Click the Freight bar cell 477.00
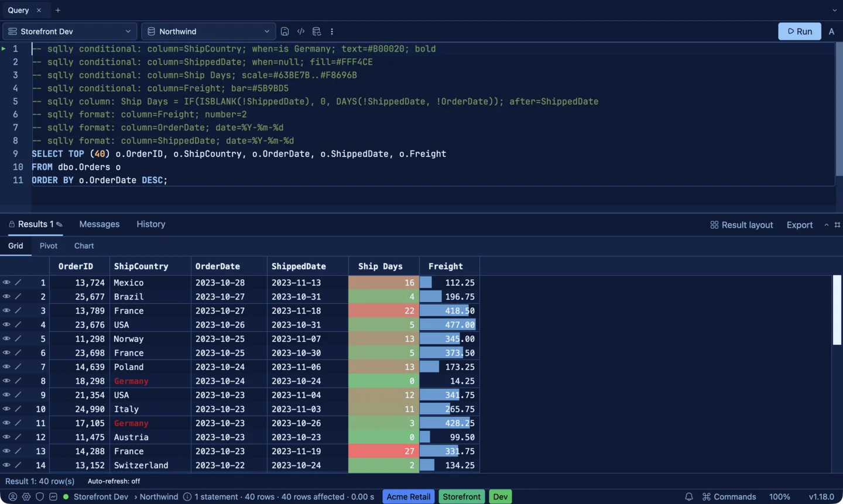843x504 pixels. click(x=450, y=324)
